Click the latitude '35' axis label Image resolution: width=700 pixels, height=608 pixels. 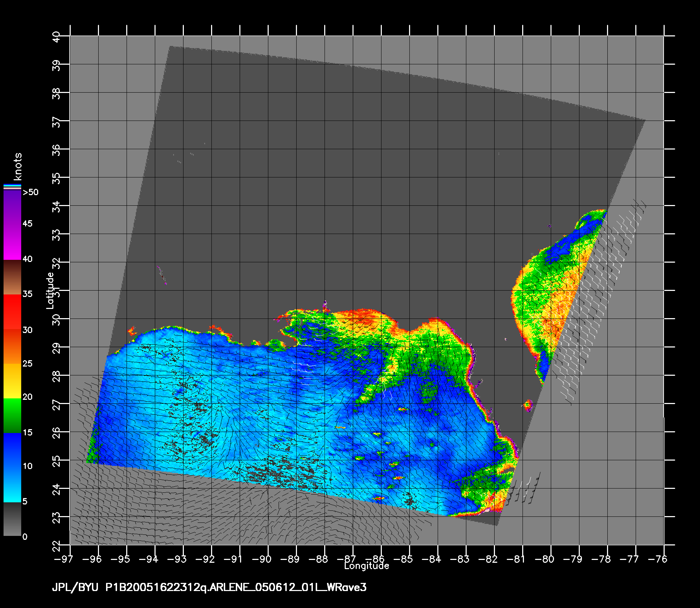pos(56,178)
